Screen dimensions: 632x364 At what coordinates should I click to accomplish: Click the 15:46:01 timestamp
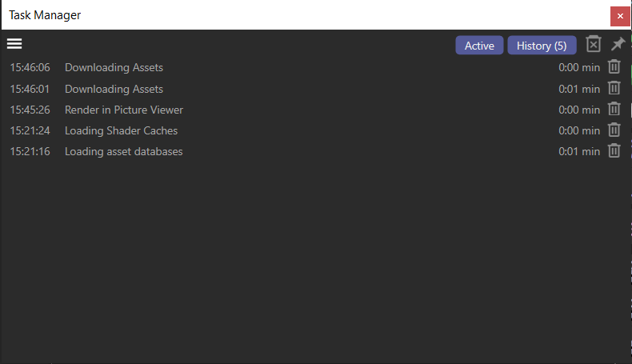[x=30, y=89]
